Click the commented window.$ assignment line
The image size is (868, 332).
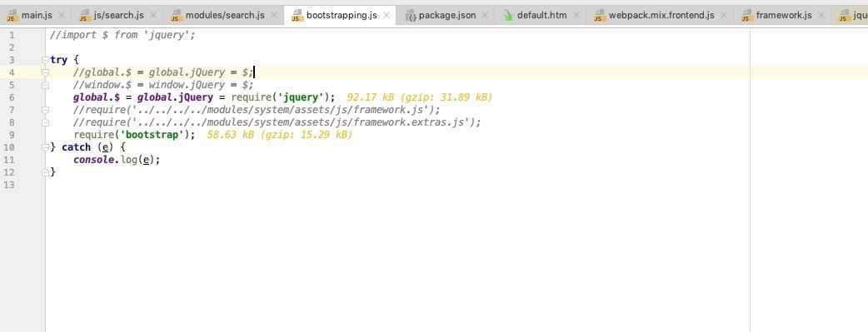click(x=163, y=85)
